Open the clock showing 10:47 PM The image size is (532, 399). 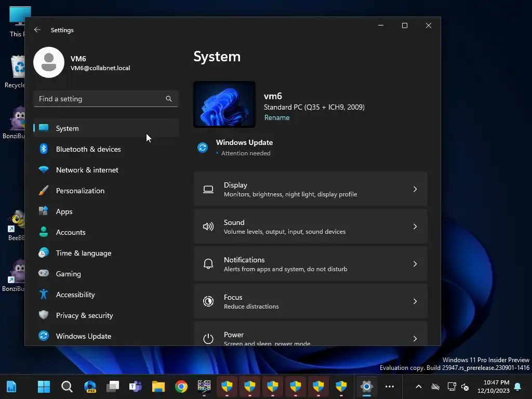[494, 387]
